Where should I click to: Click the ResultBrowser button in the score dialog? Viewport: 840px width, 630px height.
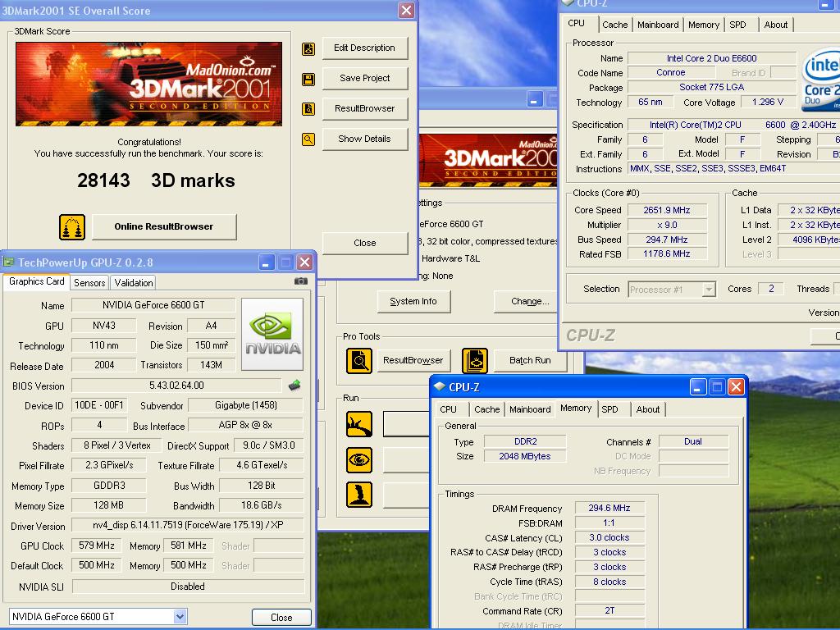(365, 109)
